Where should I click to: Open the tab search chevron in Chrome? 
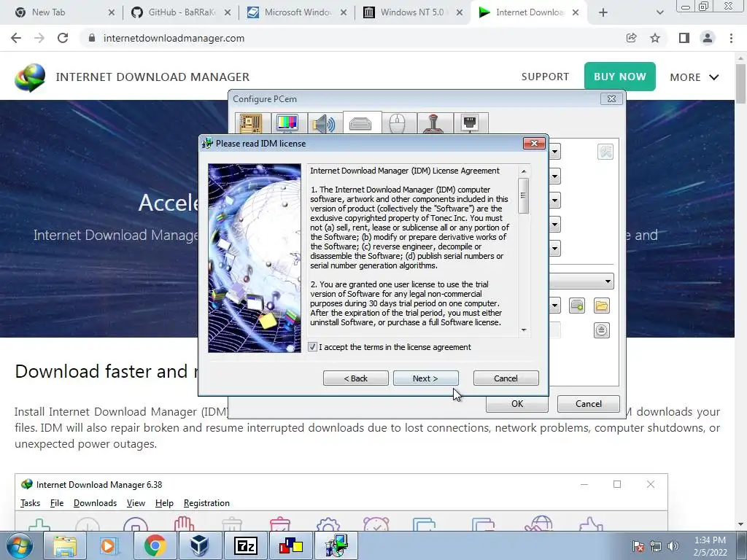click(x=659, y=12)
